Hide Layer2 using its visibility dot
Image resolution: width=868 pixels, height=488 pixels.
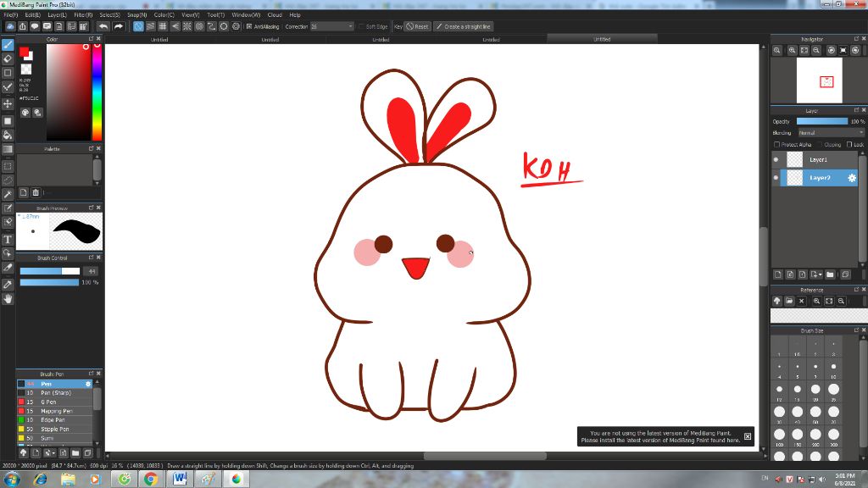(776, 178)
